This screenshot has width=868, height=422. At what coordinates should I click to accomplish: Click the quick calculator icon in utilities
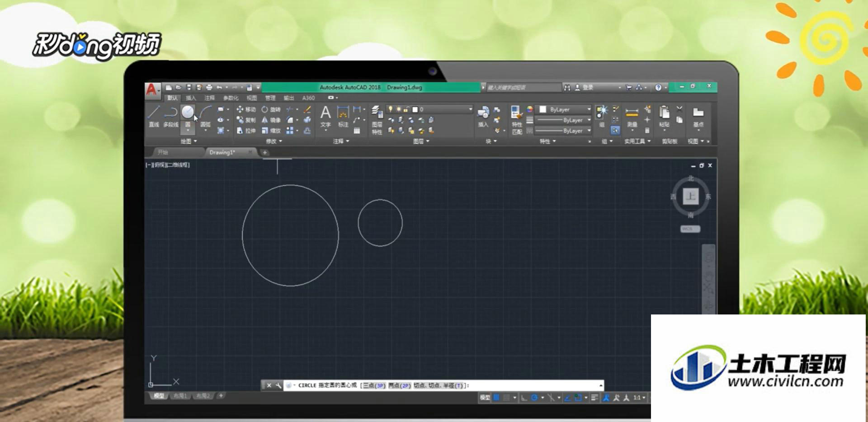coord(647,131)
